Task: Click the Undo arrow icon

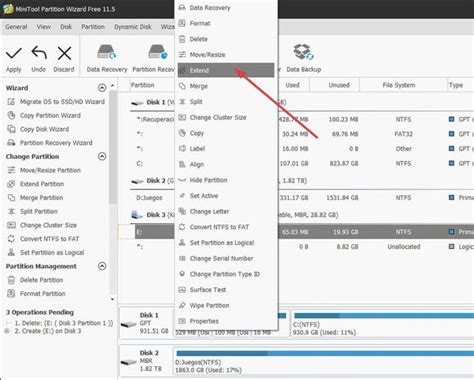Action: tap(39, 53)
